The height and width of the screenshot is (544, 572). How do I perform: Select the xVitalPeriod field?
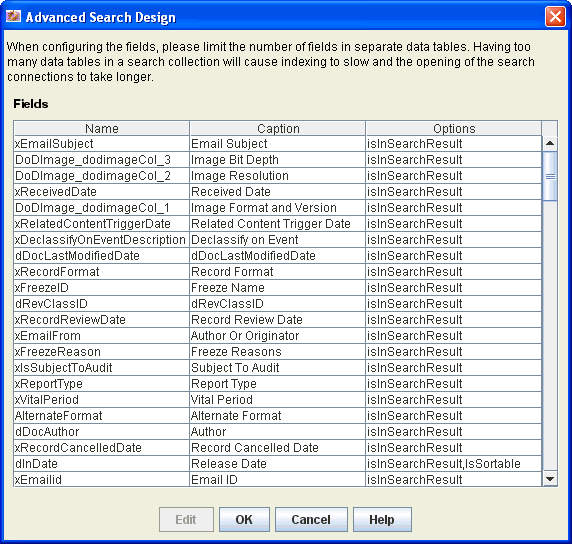(102, 400)
